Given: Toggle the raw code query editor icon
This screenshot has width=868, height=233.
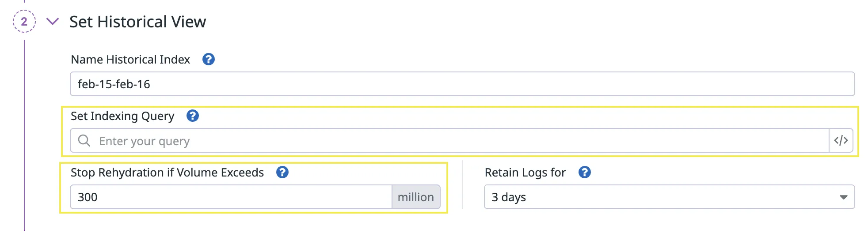Looking at the screenshot, I should coord(841,141).
